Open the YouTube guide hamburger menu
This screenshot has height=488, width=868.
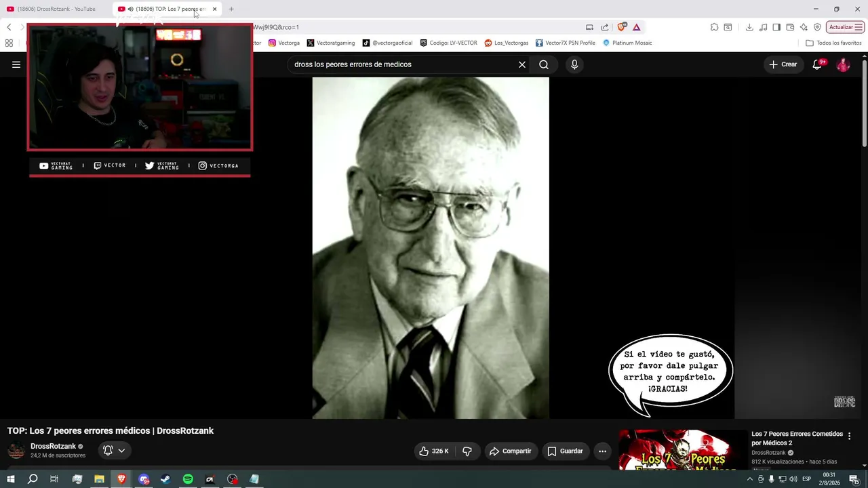pos(16,64)
